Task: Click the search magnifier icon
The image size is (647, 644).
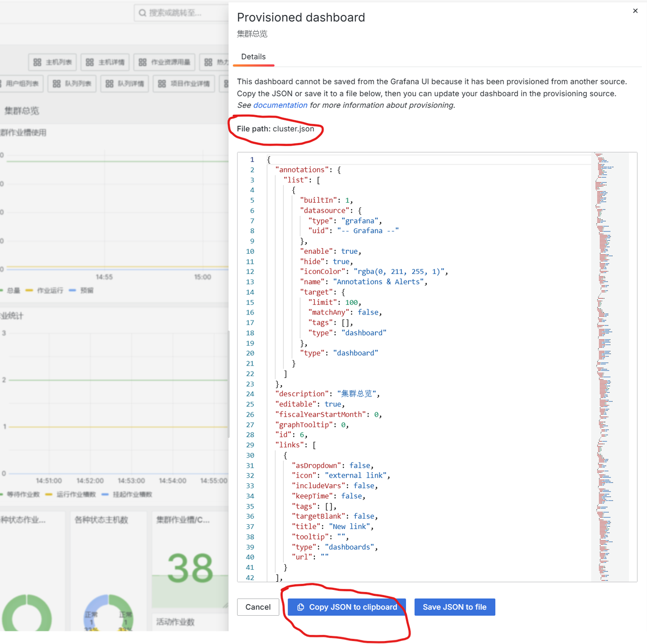Action: 143,13
